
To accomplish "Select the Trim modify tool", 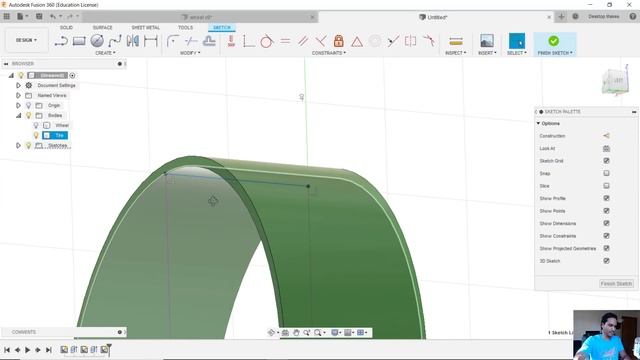I will (191, 41).
